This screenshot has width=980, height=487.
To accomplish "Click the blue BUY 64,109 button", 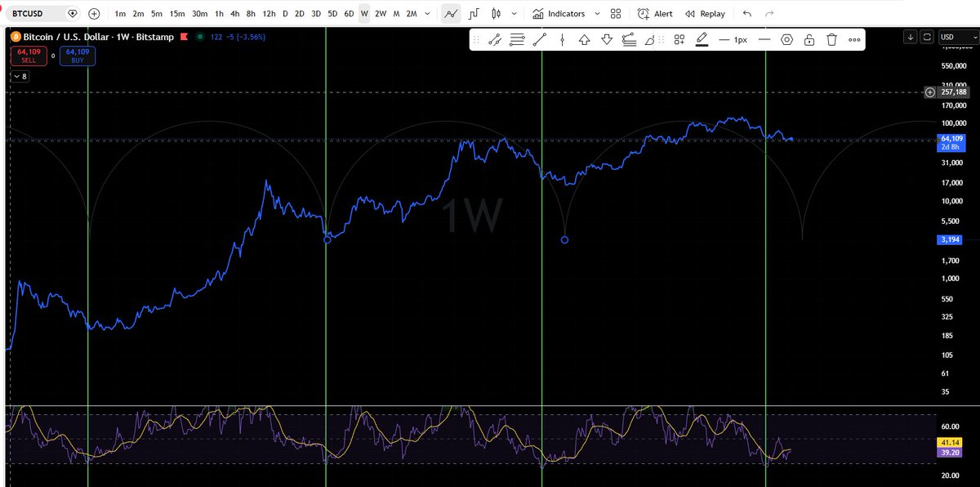I will (x=77, y=56).
